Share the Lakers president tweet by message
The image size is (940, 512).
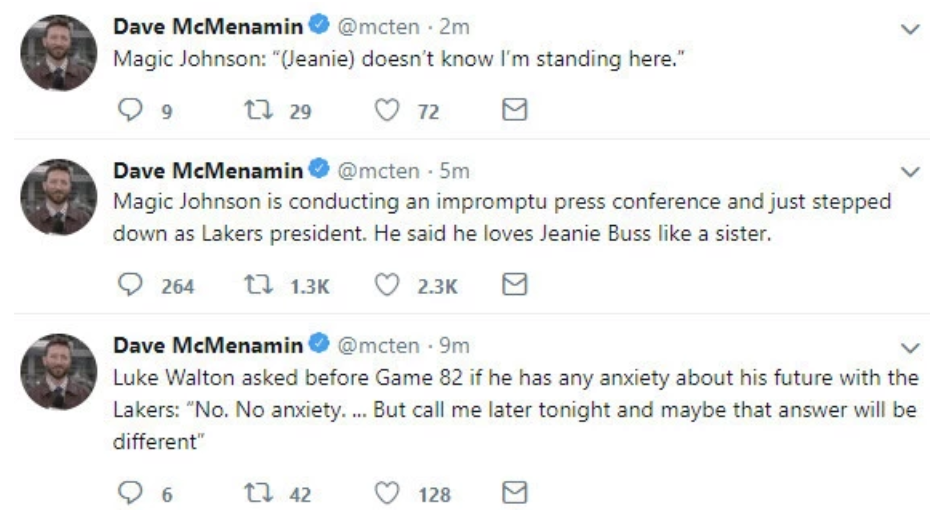[513, 286]
